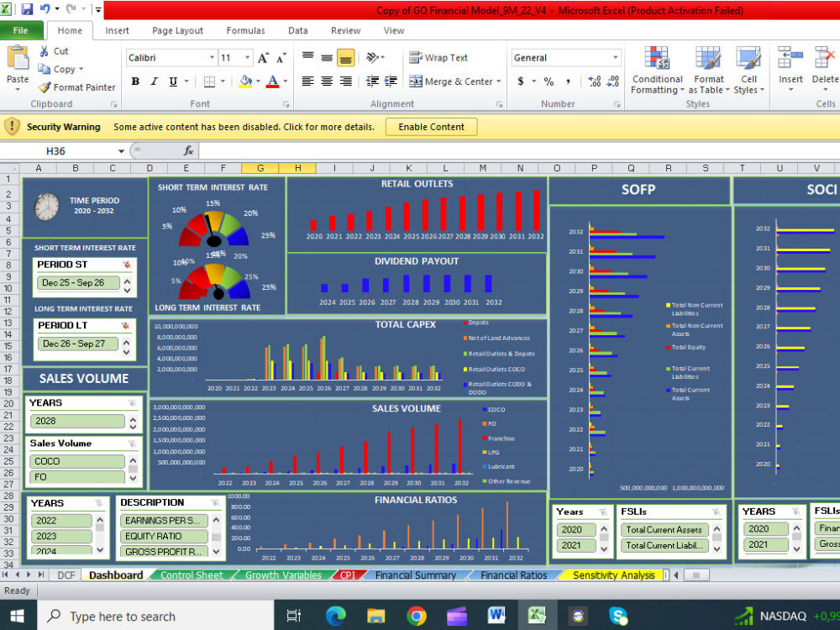Clear filter on PERIOD ST slicer
The image size is (840, 630).
(x=127, y=265)
